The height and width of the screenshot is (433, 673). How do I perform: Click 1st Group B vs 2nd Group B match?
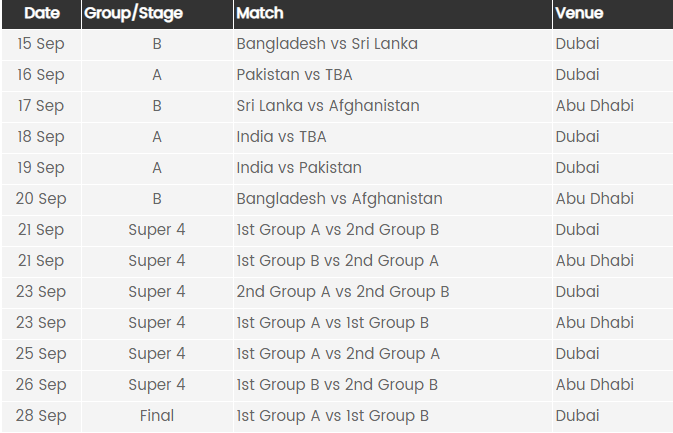pyautogui.click(x=337, y=385)
